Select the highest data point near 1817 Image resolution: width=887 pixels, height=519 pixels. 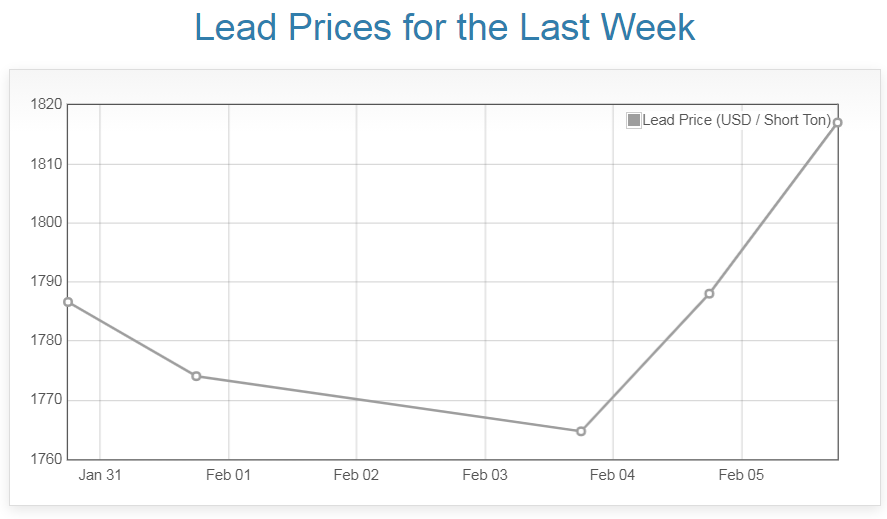click(x=837, y=122)
